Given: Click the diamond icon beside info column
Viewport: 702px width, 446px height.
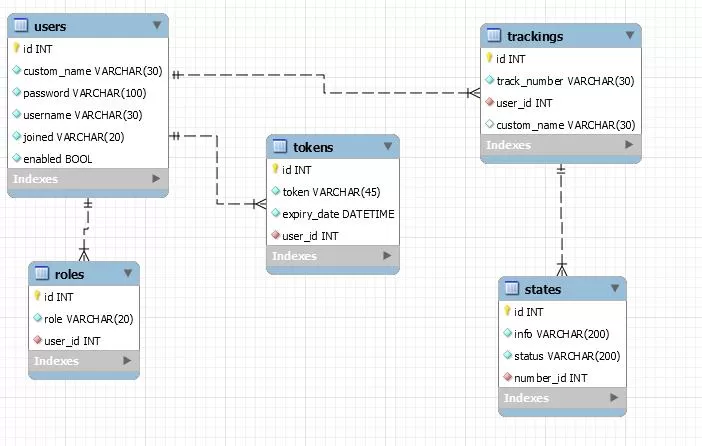Looking at the screenshot, I should 508,333.
